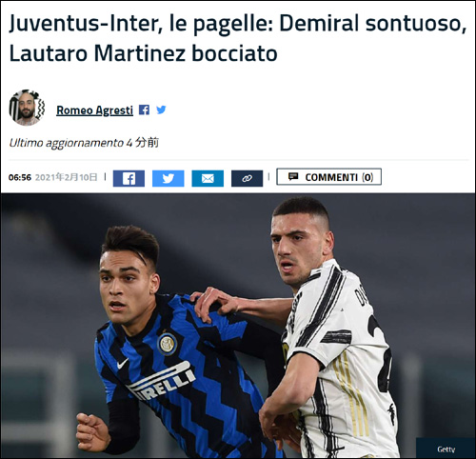Send the article using the email envelope button
Viewport: 476px width, 459px height.
[208, 178]
